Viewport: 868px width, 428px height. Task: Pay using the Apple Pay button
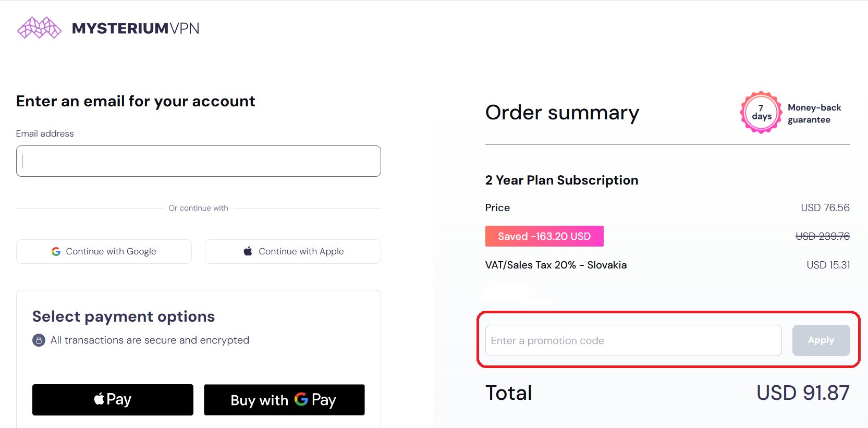click(x=113, y=400)
